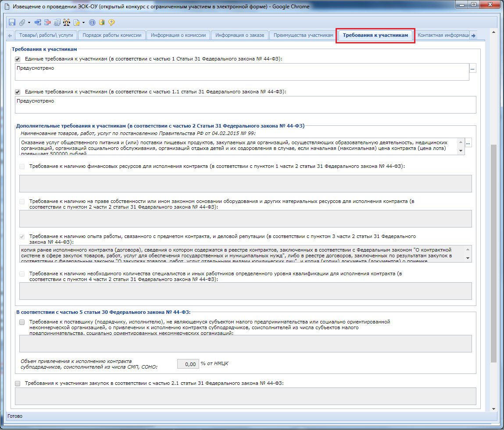Click the paperclip attachments icon
Screen dimensions: 504x430
[22, 22]
